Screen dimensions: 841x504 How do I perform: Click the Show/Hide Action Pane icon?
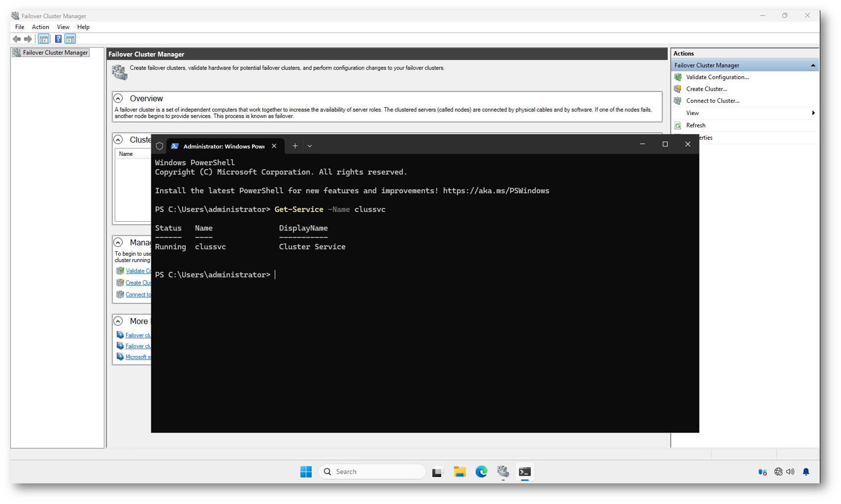(x=70, y=39)
